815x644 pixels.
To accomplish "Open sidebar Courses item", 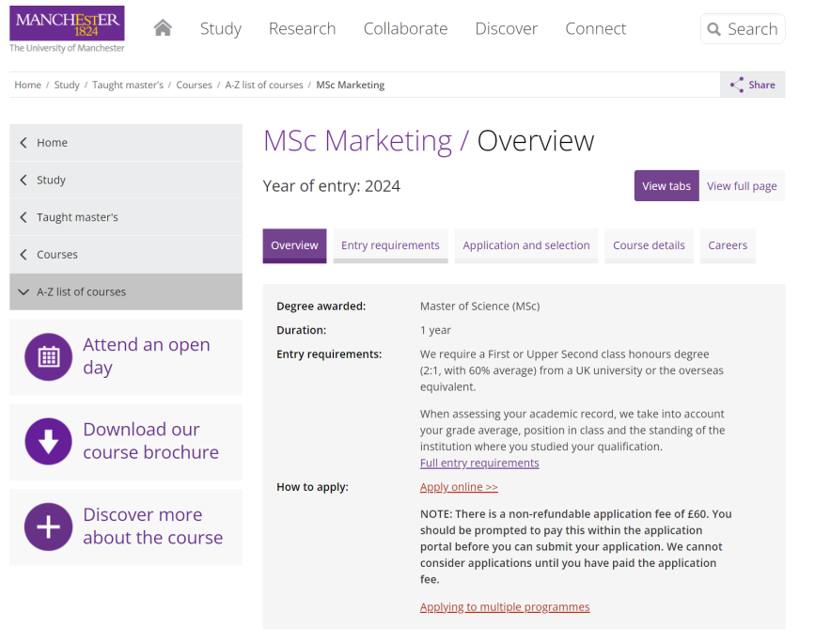I will pos(126,254).
